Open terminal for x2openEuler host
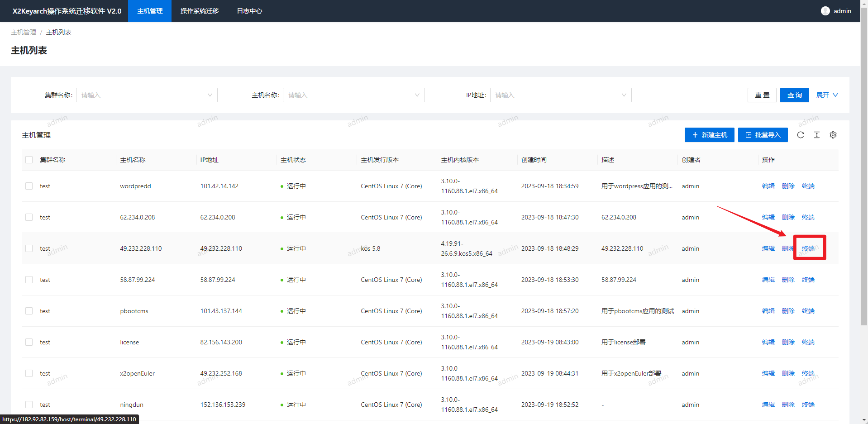This screenshot has height=424, width=868. pos(808,373)
